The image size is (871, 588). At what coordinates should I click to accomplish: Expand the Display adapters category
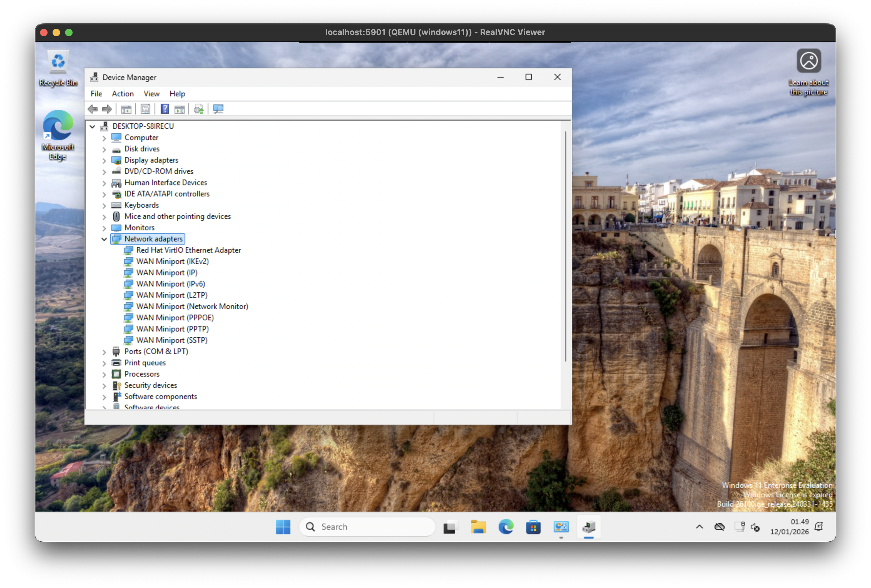click(104, 160)
